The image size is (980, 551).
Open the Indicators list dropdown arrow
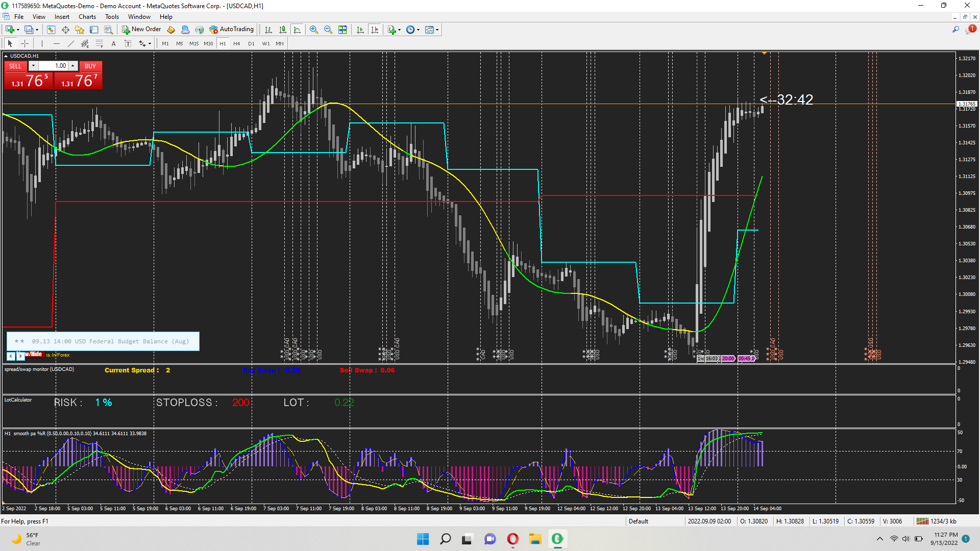(x=399, y=30)
